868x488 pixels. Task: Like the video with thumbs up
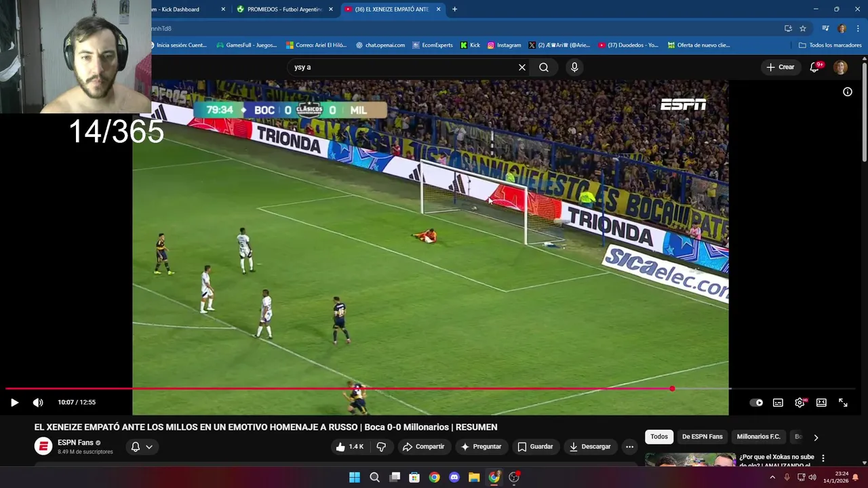click(349, 447)
